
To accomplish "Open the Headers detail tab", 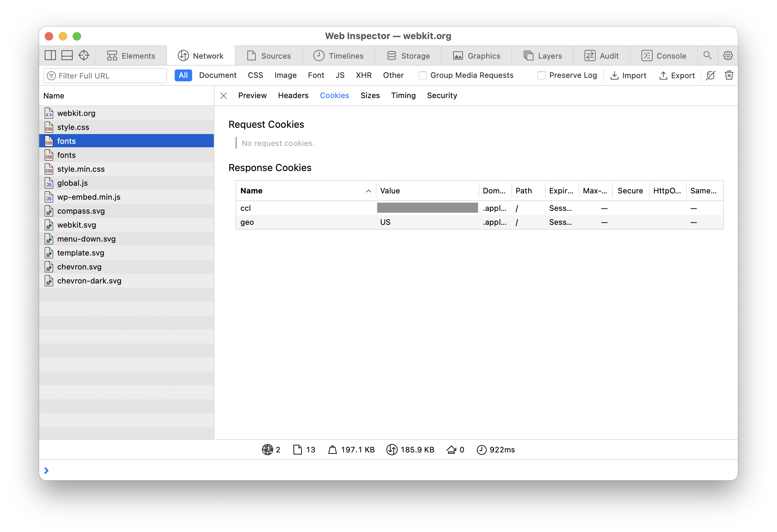I will [x=293, y=96].
